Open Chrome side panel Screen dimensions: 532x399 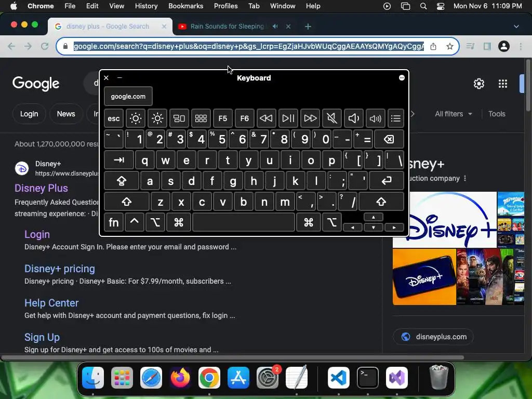click(487, 46)
